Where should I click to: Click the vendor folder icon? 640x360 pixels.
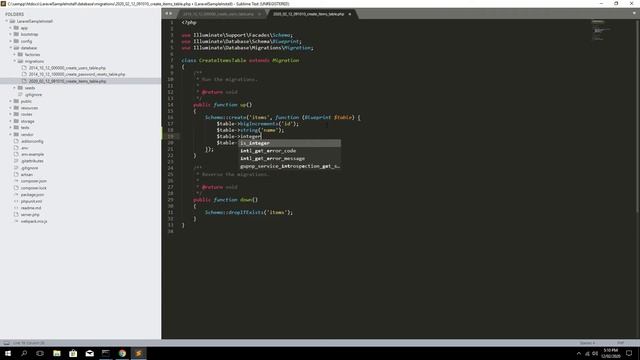coord(16,134)
